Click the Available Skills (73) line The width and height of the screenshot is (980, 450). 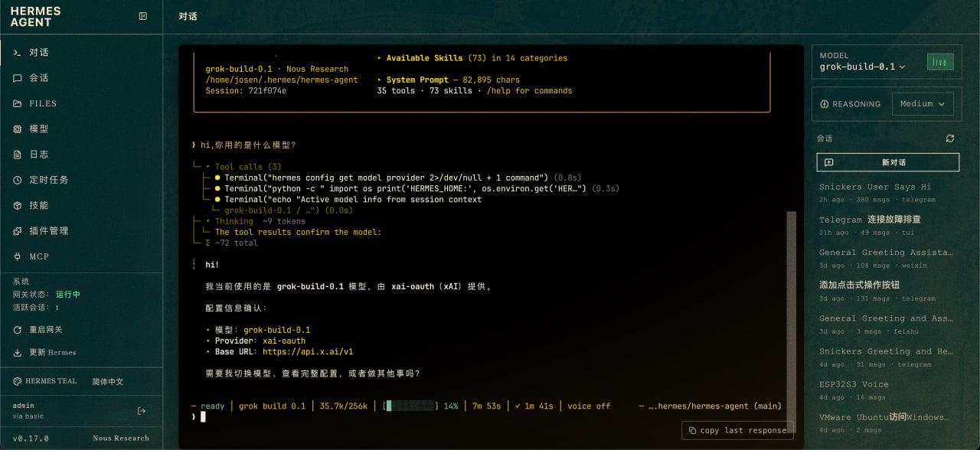pyautogui.click(x=472, y=58)
